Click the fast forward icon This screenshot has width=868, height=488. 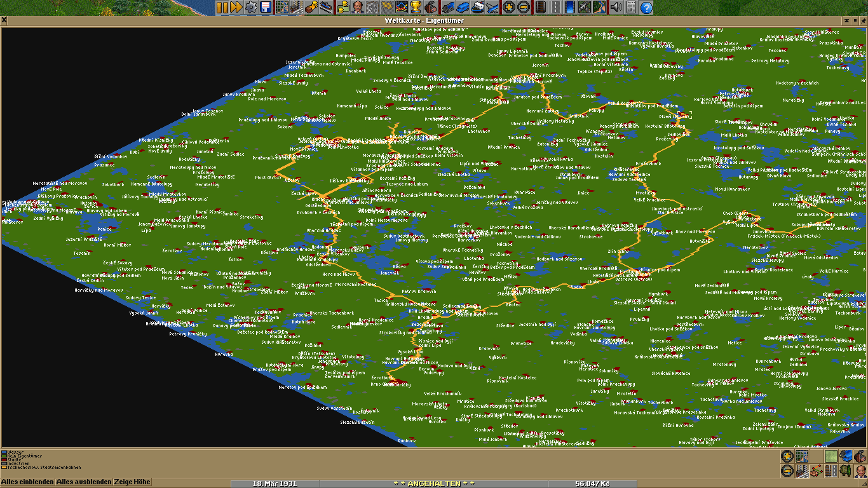tap(236, 8)
